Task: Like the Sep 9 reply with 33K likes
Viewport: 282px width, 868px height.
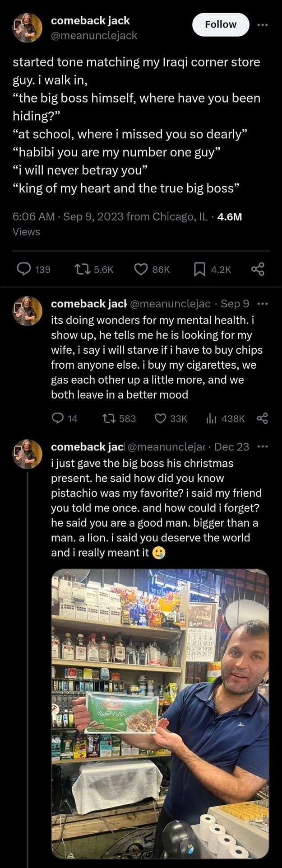Action: click(160, 418)
